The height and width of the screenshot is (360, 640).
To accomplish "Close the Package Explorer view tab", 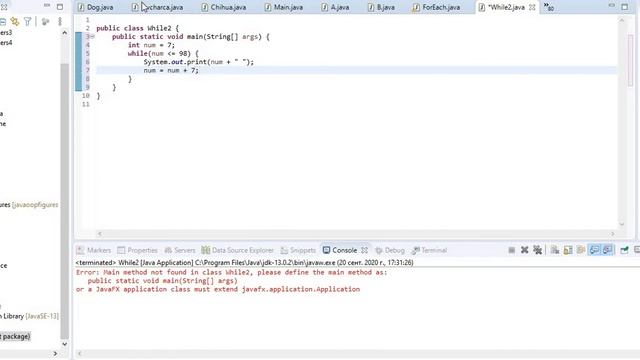I will tap(4, 7).
